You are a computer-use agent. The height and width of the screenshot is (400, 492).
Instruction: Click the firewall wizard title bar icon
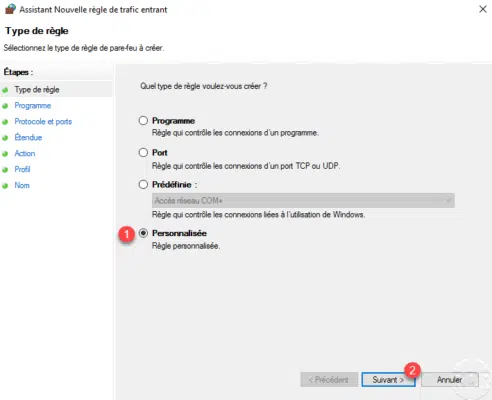[x=10, y=9]
